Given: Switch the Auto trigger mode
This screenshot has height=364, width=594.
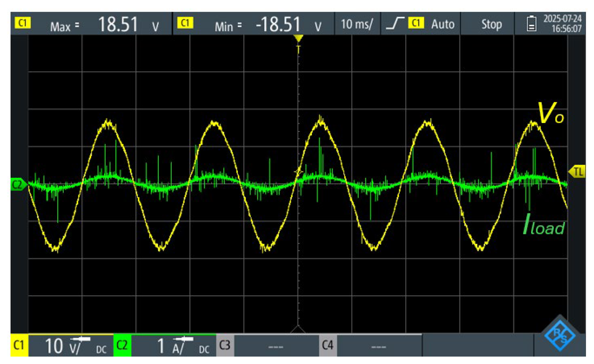Looking at the screenshot, I should click(x=442, y=24).
